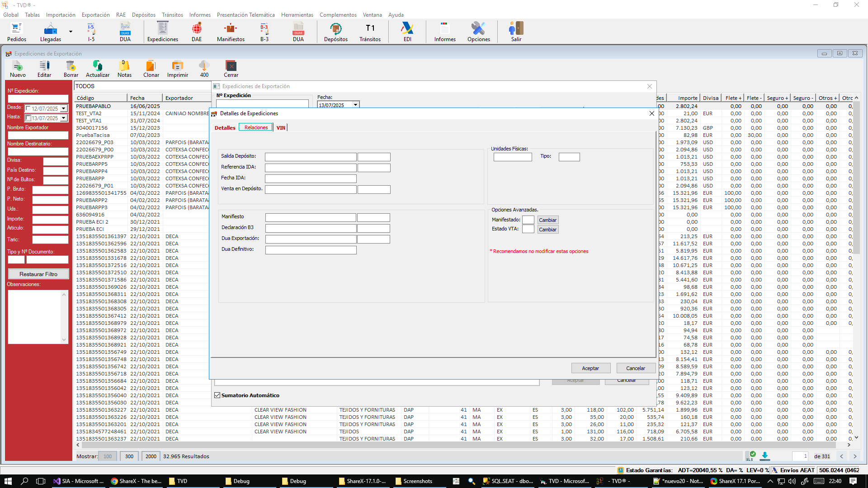Image resolution: width=868 pixels, height=488 pixels.
Task: Open the Herramientas menu
Action: tap(297, 15)
